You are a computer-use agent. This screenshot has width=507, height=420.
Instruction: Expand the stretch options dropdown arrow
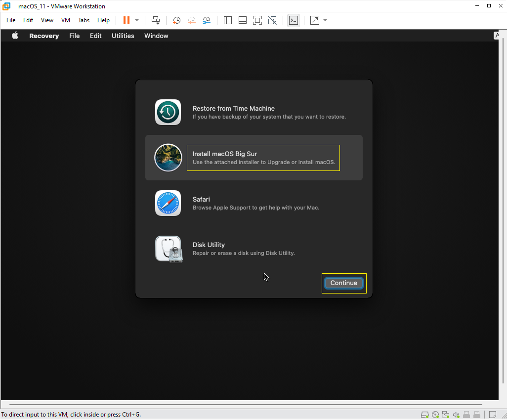[x=325, y=20]
